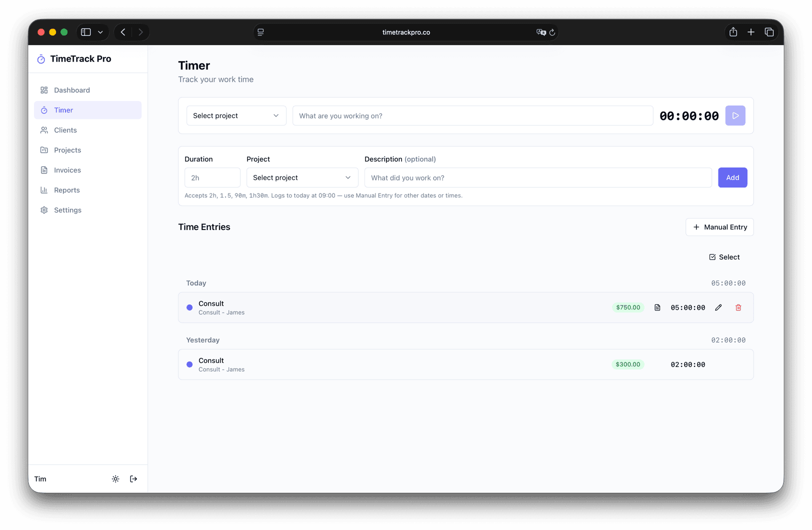
Task: Show the tab overview icon
Action: pyautogui.click(x=769, y=32)
